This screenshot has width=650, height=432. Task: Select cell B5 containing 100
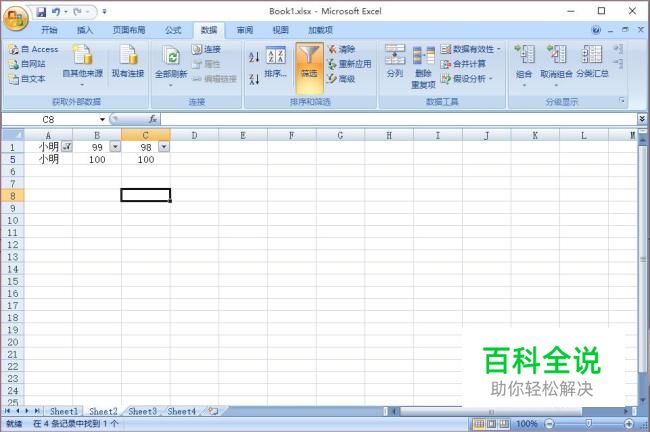(97, 160)
